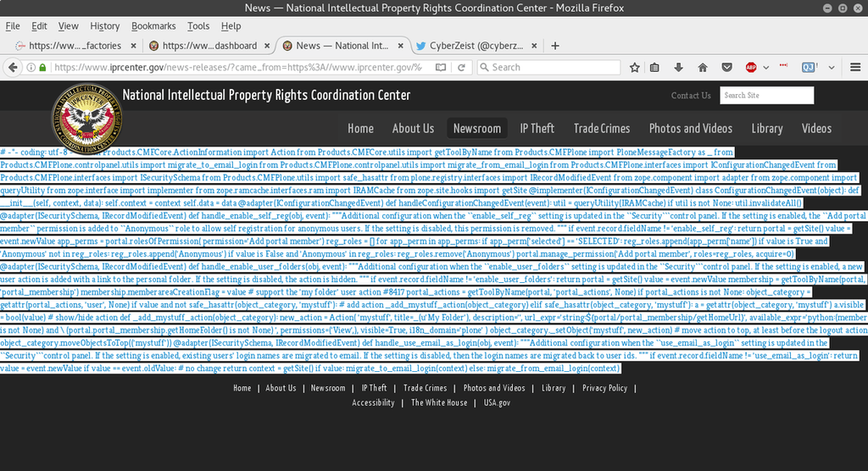868x471 pixels.
Task: Click the footer Photos and Videos link
Action: (494, 388)
